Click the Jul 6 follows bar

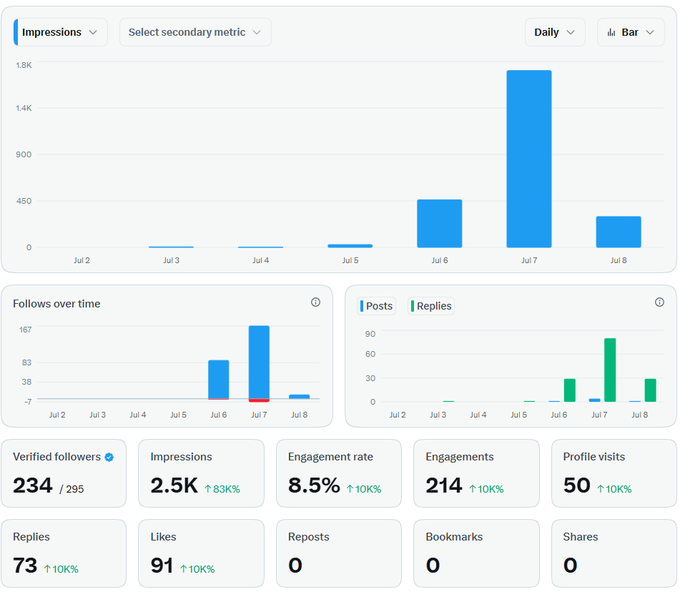(x=219, y=379)
